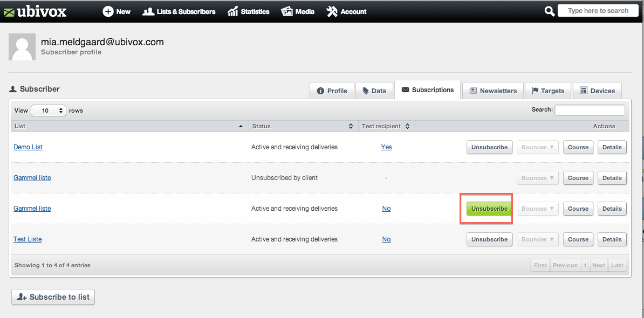Viewport: 644px width, 318px height.
Task: Sort by Test recipient column header
Action: coord(387,126)
